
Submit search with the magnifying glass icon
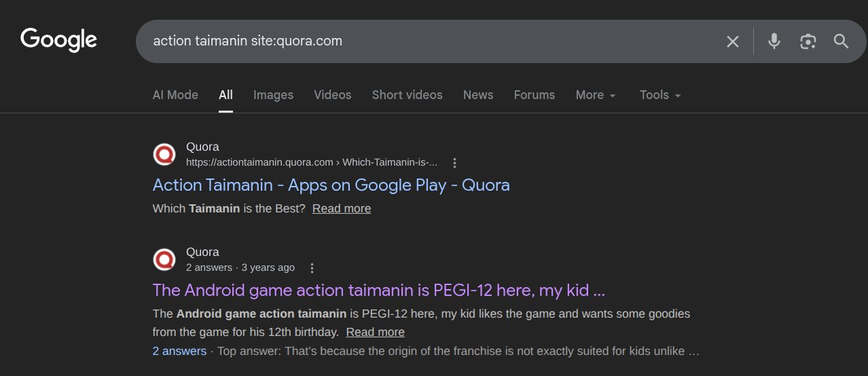point(842,41)
